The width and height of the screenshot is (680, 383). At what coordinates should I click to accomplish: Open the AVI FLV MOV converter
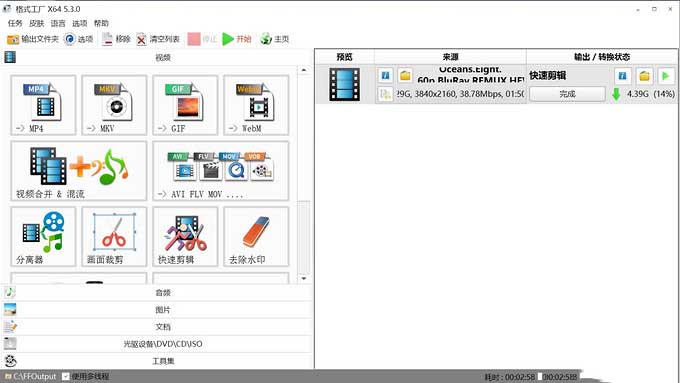point(221,171)
